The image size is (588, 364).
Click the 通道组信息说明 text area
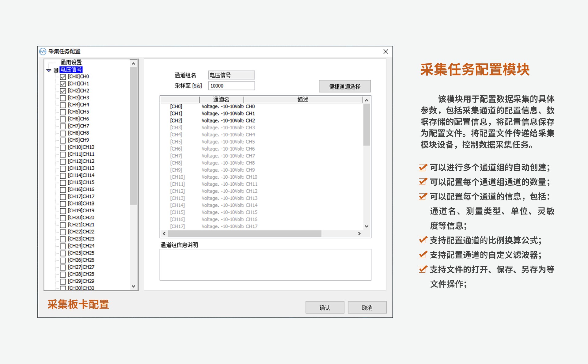pos(265,264)
